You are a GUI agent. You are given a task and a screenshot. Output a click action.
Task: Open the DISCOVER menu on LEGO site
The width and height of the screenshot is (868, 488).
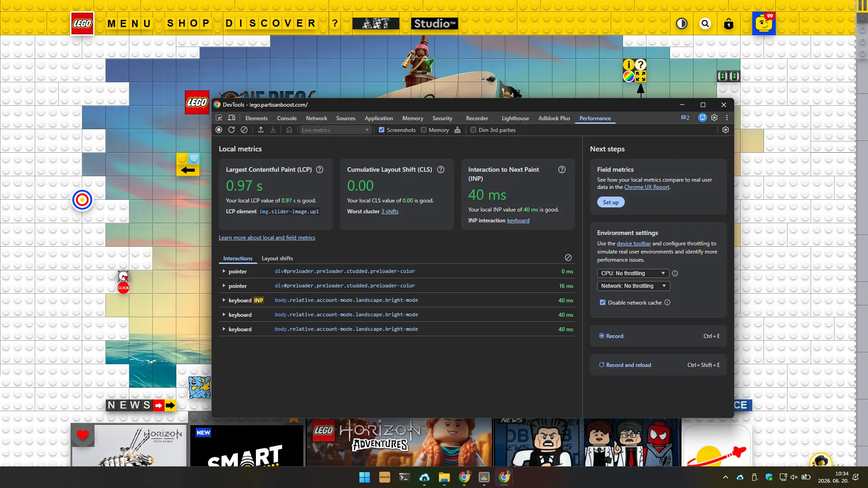(270, 23)
